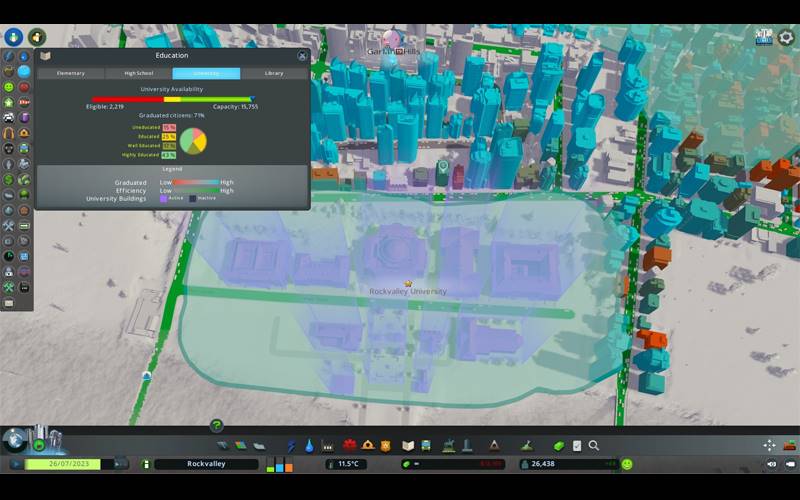Screen dimensions: 800x500
Task: Open the Public Transport menu
Action: [x=426, y=445]
